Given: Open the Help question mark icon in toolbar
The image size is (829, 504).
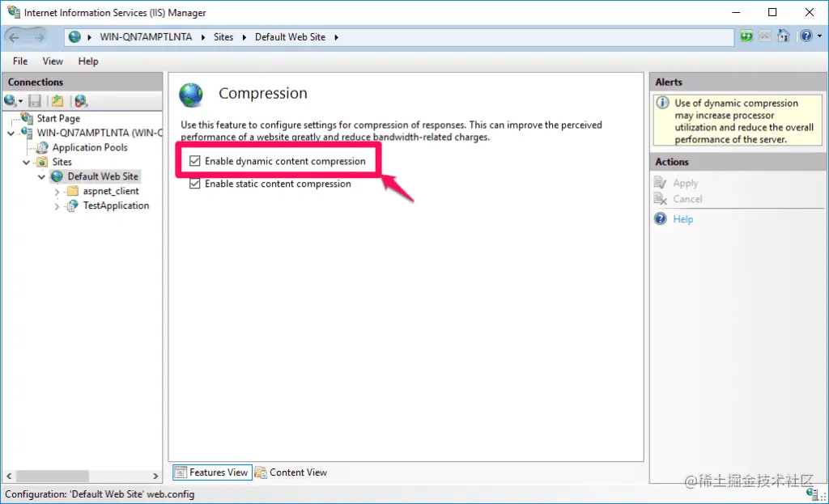Looking at the screenshot, I should pos(806,36).
